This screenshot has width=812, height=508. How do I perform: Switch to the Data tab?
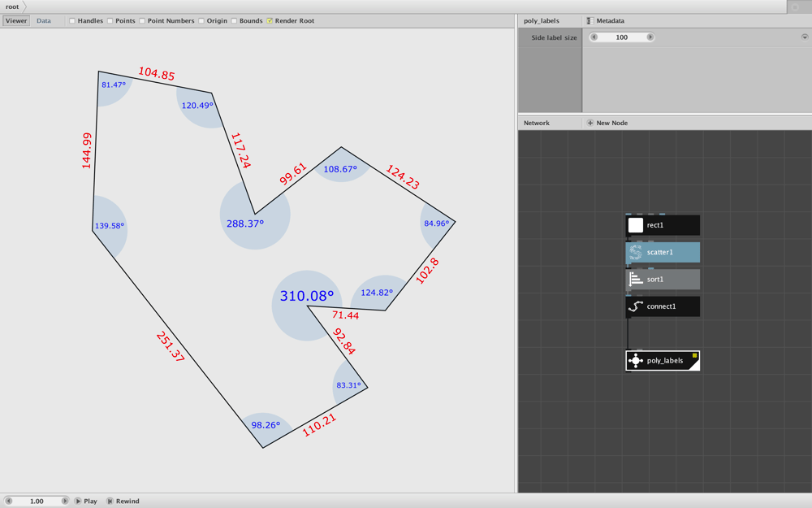coord(44,21)
